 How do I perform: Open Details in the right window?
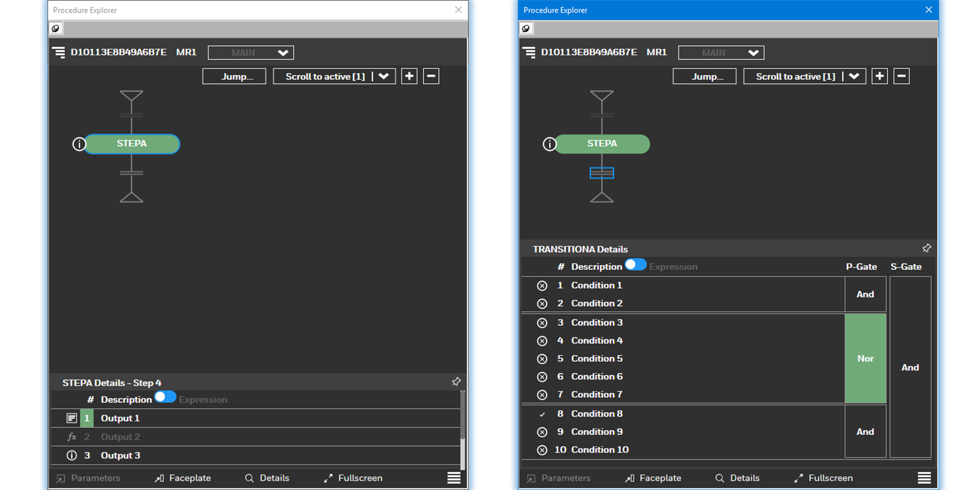tap(737, 478)
